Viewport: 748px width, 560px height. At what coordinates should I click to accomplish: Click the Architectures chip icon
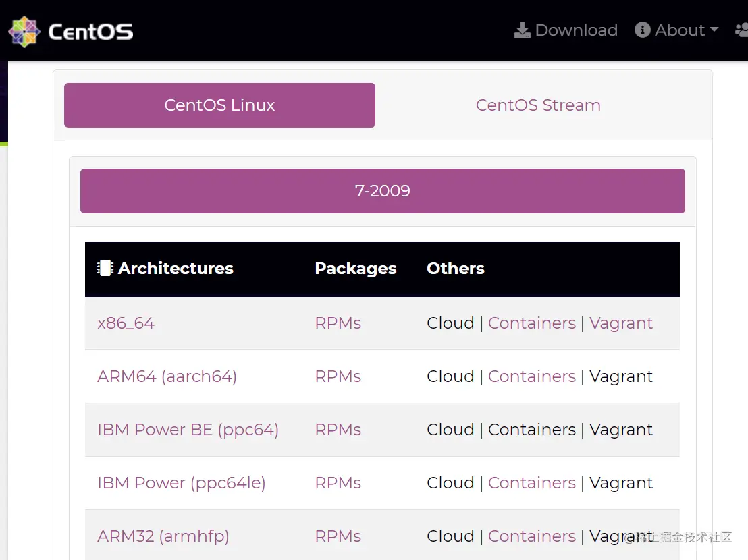105,269
